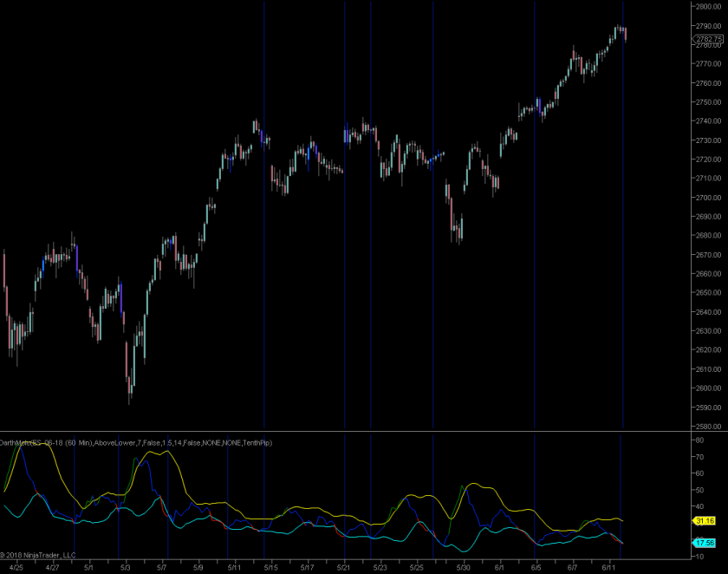This screenshot has width=728, height=574.
Task: Select the cyan 17.56 indicator value tag
Action: tap(703, 543)
